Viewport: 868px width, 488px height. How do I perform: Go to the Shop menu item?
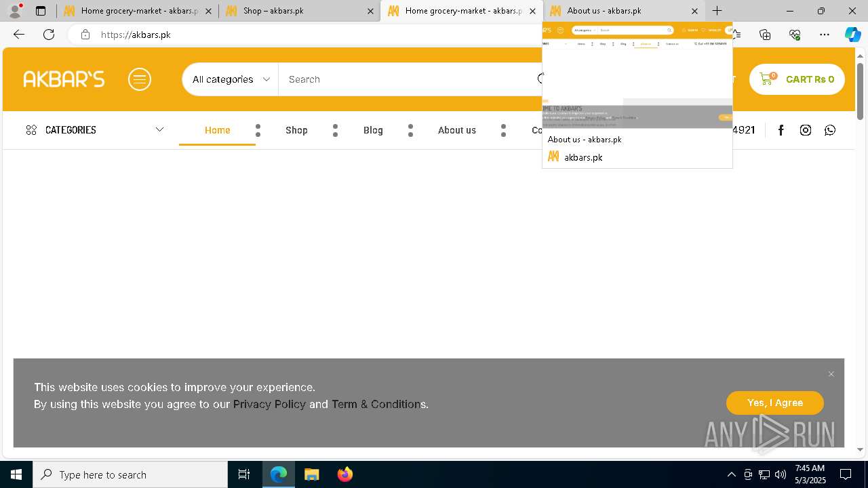click(x=296, y=130)
